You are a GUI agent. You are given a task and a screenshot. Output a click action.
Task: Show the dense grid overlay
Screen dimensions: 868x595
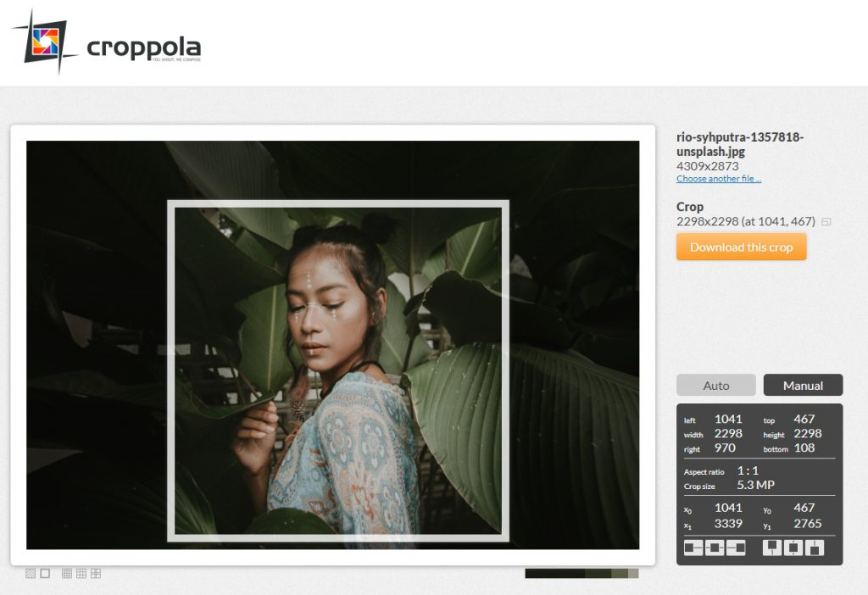(67, 574)
